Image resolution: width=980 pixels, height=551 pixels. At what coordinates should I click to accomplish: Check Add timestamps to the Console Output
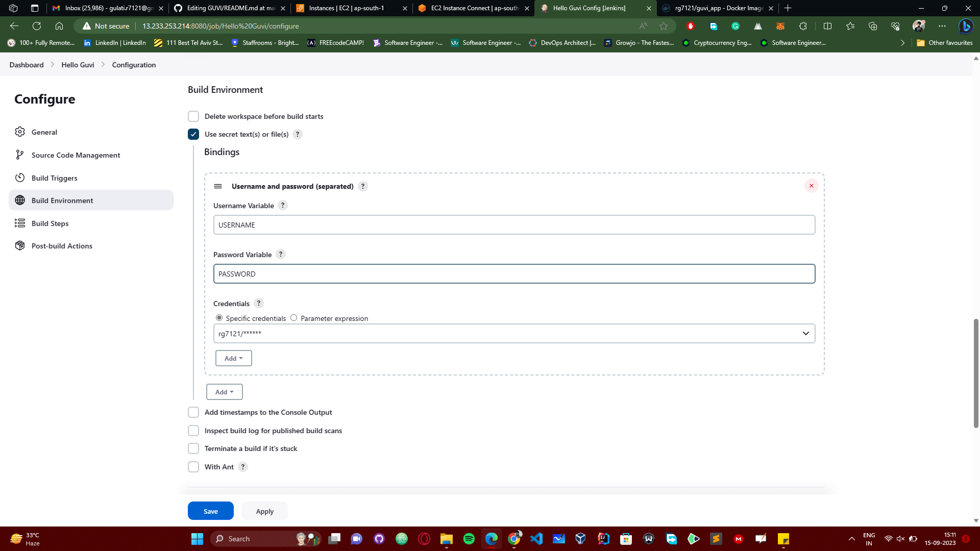point(193,412)
